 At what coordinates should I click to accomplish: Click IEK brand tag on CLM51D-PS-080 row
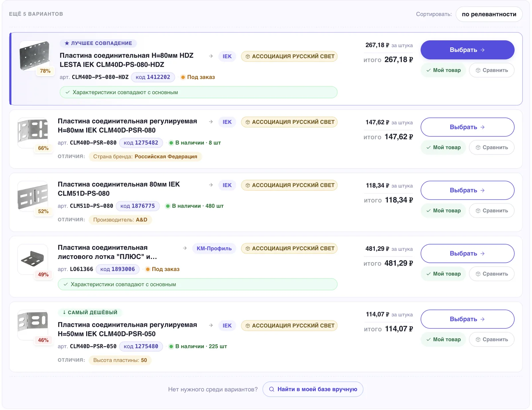click(x=227, y=185)
